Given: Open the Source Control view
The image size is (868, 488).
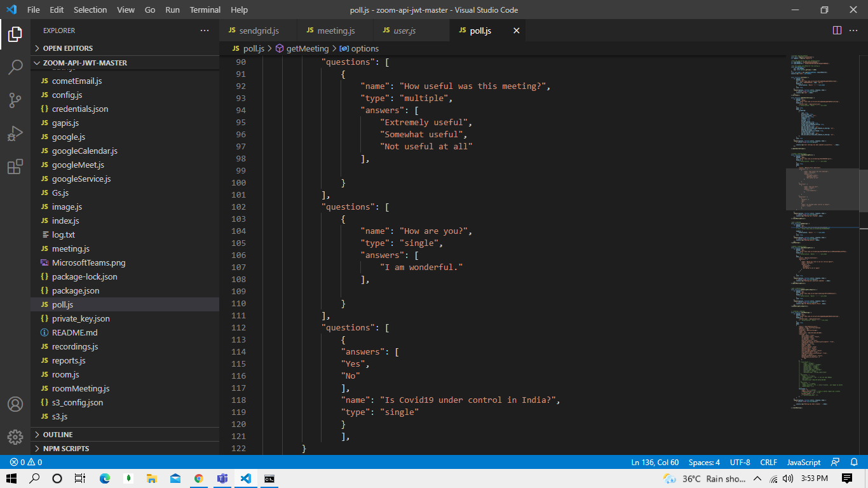Looking at the screenshot, I should click(15, 100).
